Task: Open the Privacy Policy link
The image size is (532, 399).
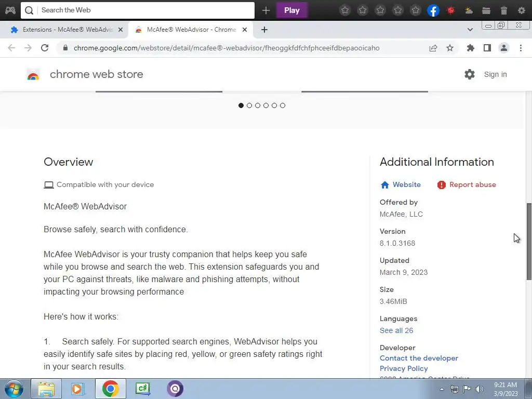Action: pyautogui.click(x=404, y=368)
